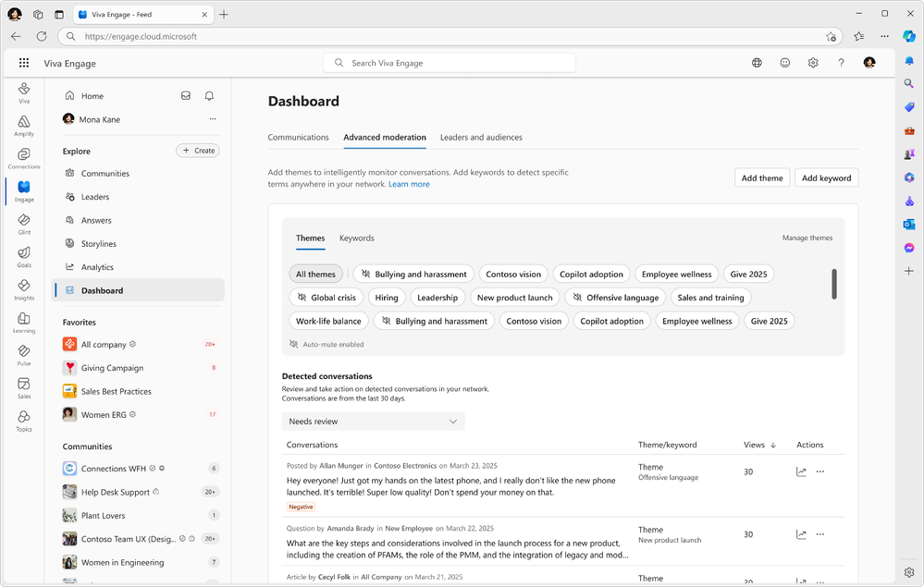Filter by Leadership theme
Viewport: 924px width, 587px height.
(437, 298)
